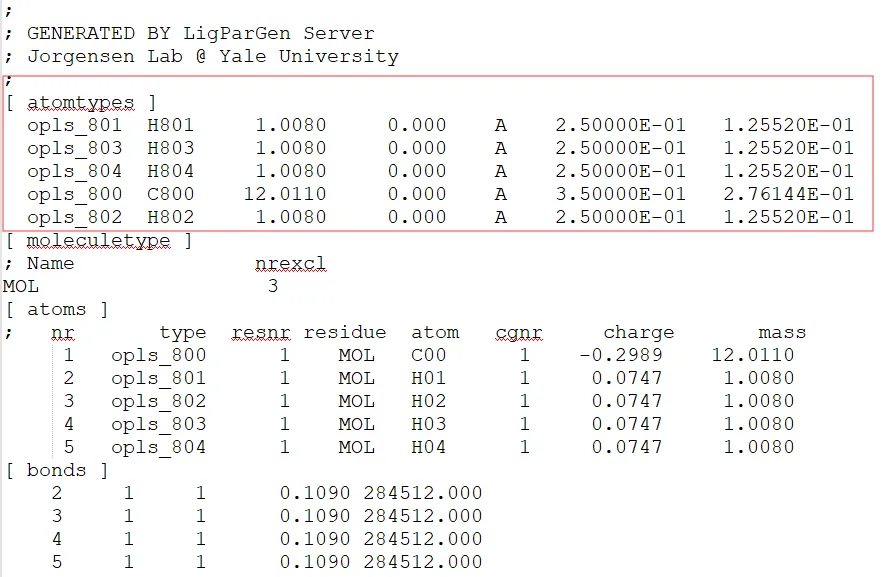Select the C800 atom type name
The height and width of the screenshot is (577, 890).
pos(170,195)
